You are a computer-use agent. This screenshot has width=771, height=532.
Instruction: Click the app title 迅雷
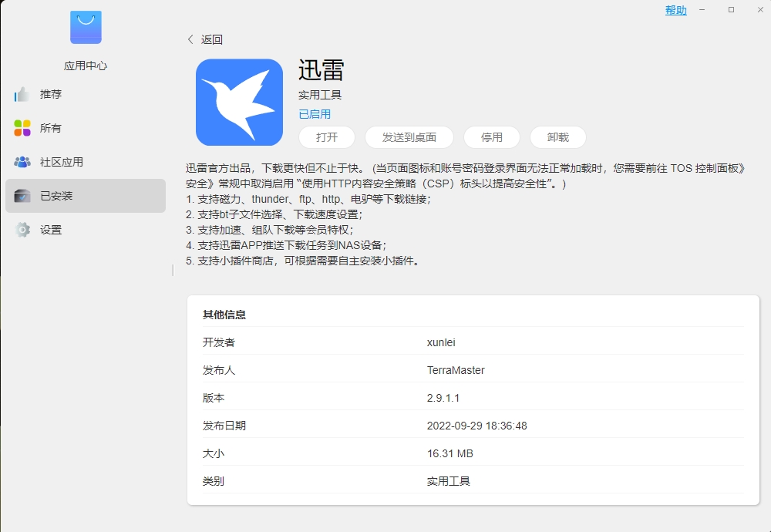tap(321, 70)
